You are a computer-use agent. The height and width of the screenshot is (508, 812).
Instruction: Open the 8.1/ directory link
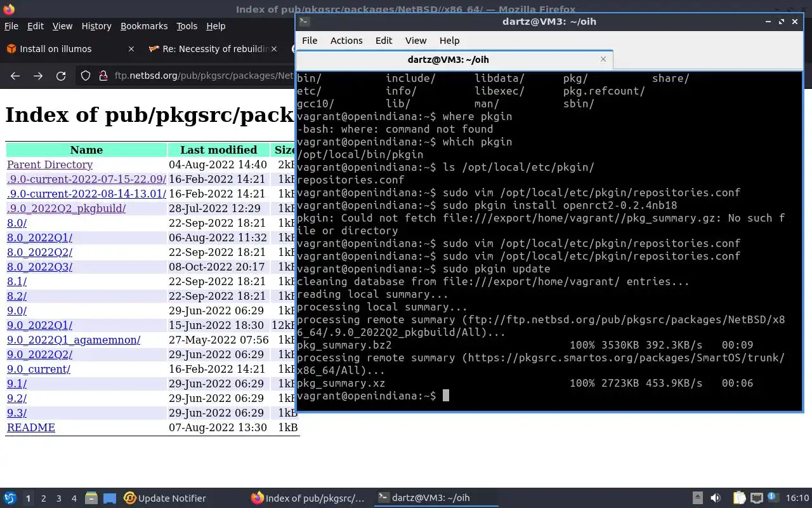click(16, 281)
